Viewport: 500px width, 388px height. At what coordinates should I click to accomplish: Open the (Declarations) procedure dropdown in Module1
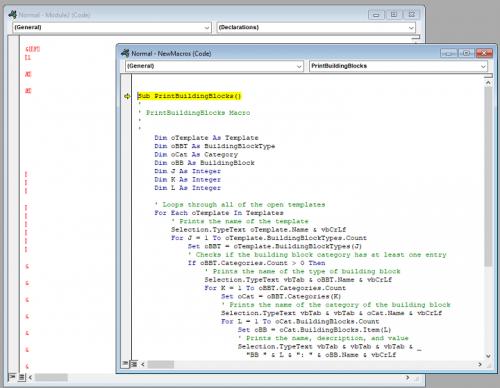(411, 28)
